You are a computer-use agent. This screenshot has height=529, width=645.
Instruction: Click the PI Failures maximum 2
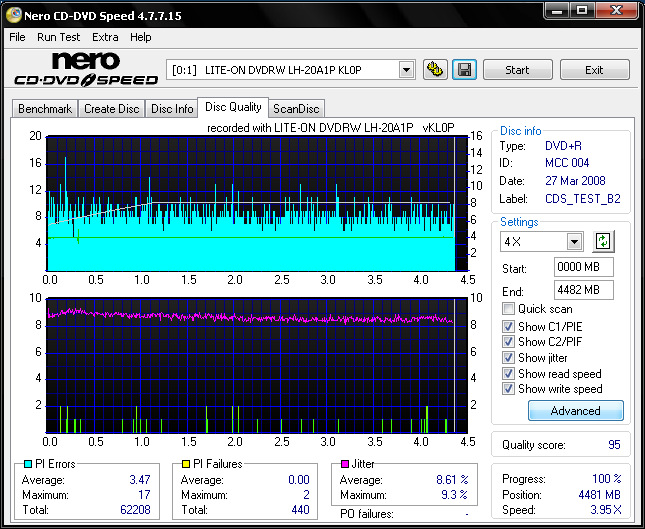click(x=306, y=494)
